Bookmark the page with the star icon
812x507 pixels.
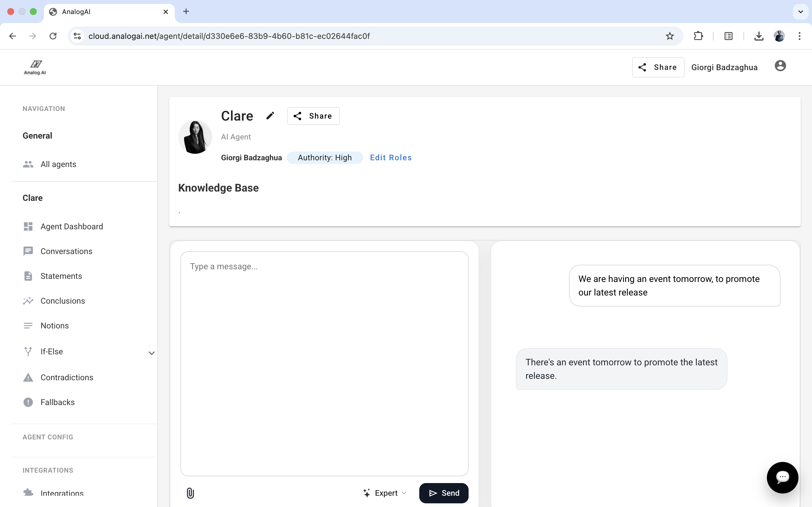pos(670,36)
